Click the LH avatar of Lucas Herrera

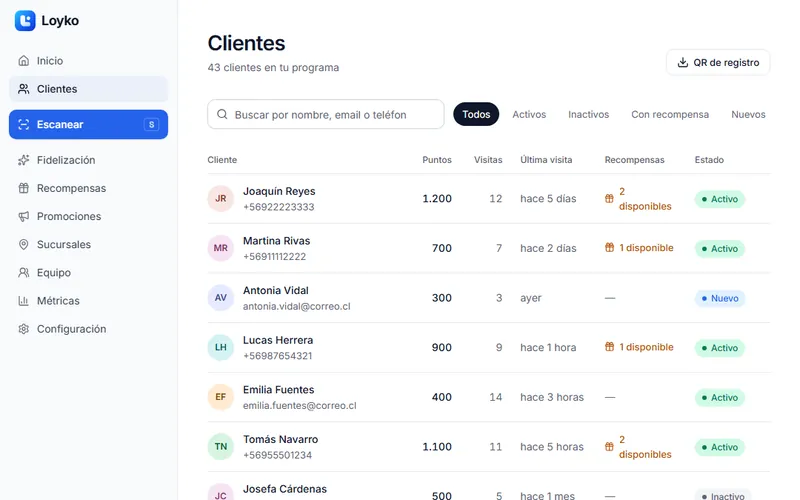(x=220, y=347)
